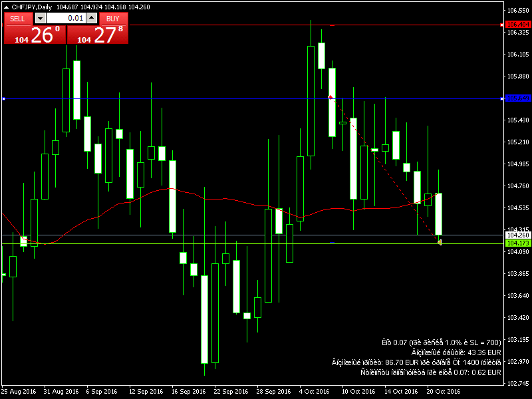
Task: Click the SELL button
Action: pos(18,19)
